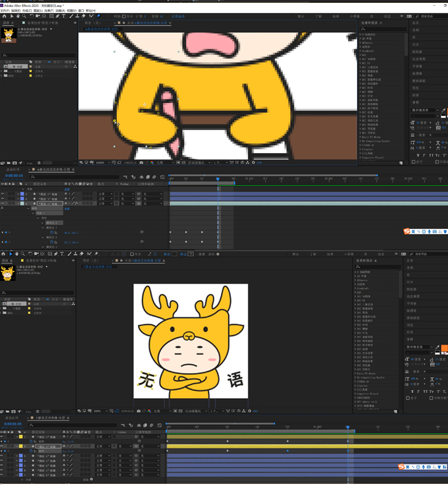The width and height of the screenshot is (448, 485).
Task: Click the 0:00:01:05 timecode in lower timeline
Action: pos(13,424)
